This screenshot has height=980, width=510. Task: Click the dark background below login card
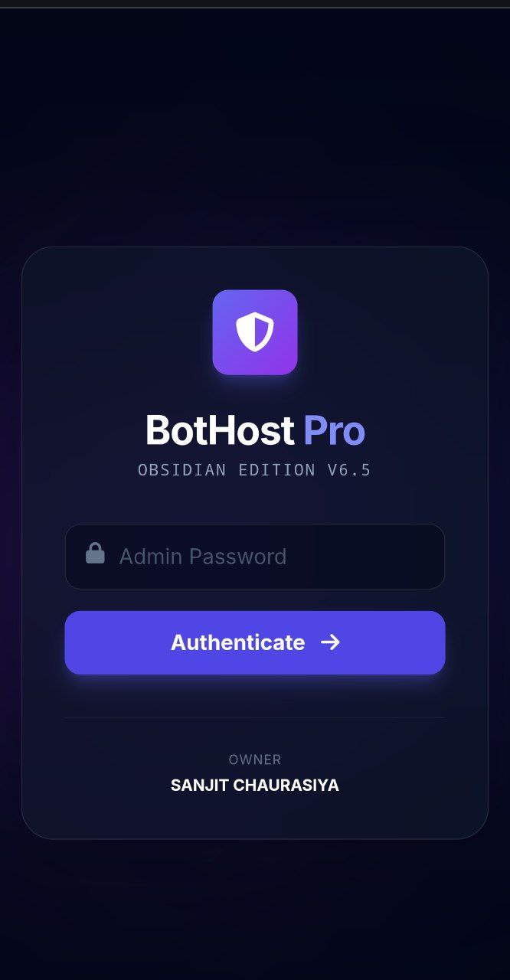click(255, 911)
